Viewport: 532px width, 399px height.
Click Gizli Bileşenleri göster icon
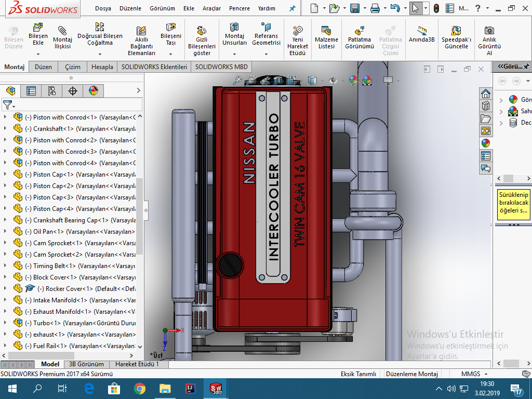[202, 31]
